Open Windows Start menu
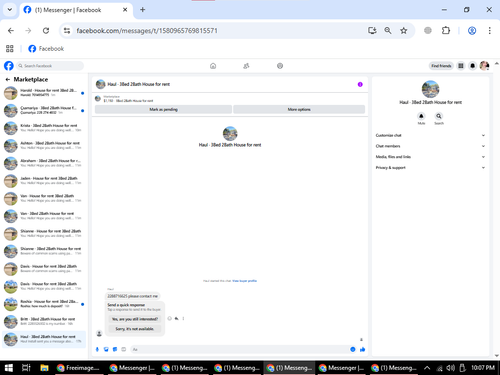Image resolution: width=500 pixels, height=375 pixels. point(9,368)
